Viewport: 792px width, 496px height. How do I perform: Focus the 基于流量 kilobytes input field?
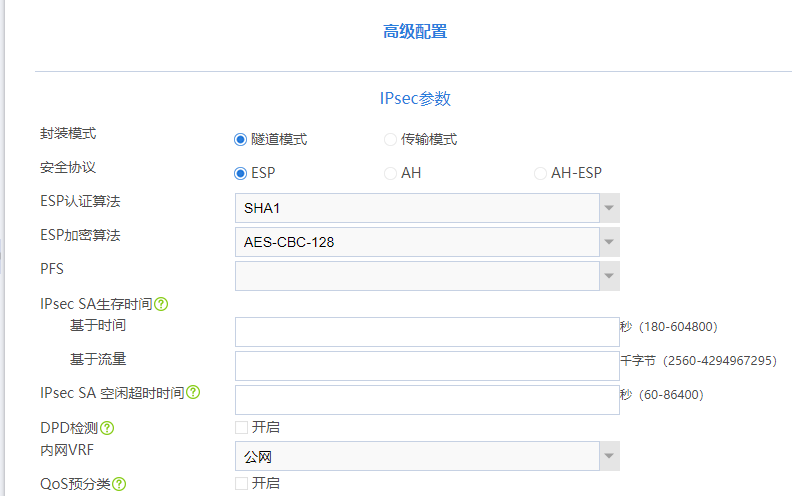coord(427,366)
